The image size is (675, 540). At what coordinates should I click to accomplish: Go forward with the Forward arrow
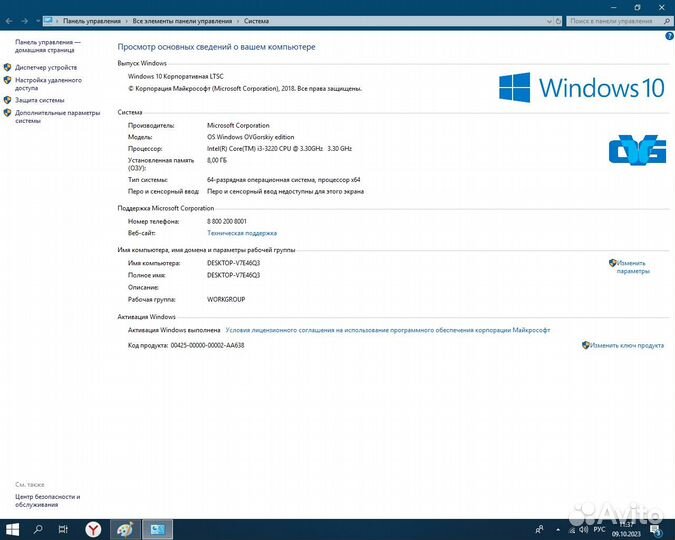(25, 21)
